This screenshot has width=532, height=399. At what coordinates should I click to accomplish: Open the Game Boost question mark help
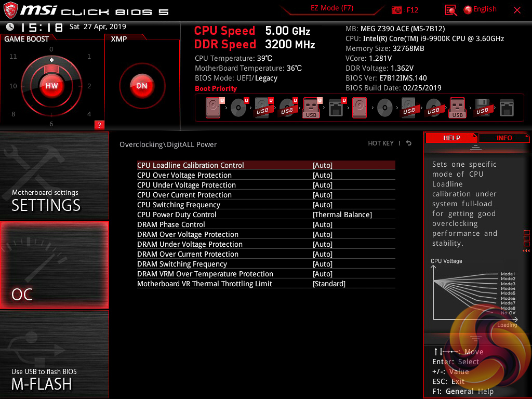pos(99,125)
